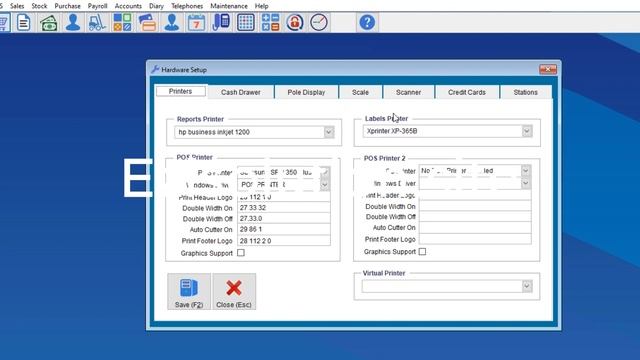Expand the Virtual Printer dropdown

click(x=527, y=286)
